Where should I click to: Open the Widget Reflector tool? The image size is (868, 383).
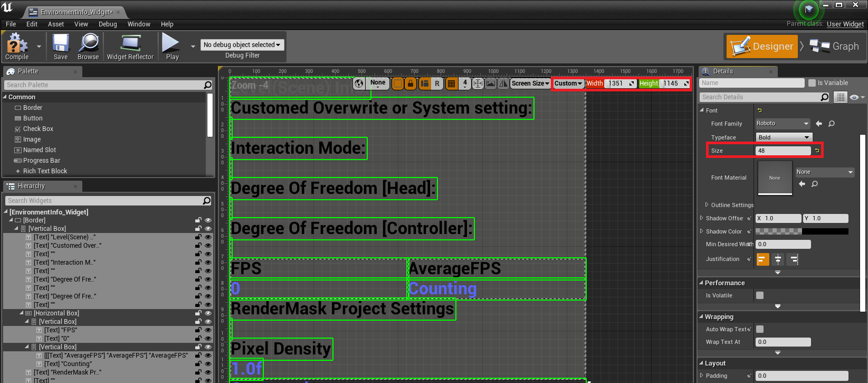(x=130, y=46)
